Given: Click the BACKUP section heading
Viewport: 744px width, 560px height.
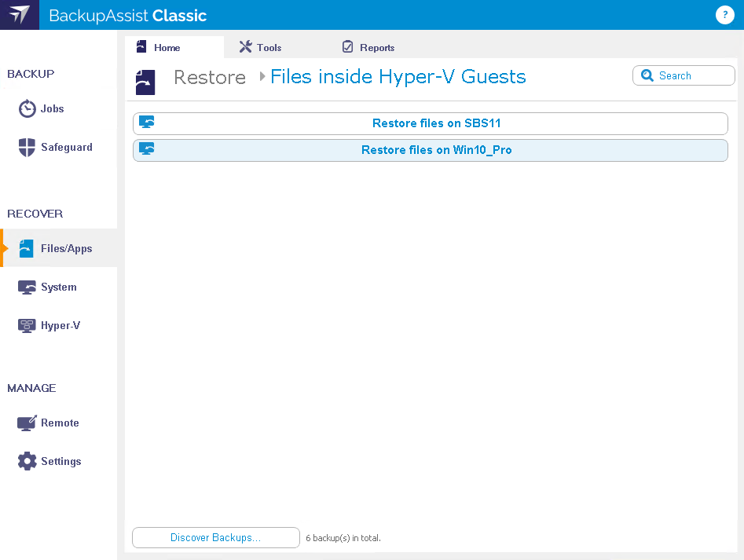Looking at the screenshot, I should pyautogui.click(x=31, y=74).
